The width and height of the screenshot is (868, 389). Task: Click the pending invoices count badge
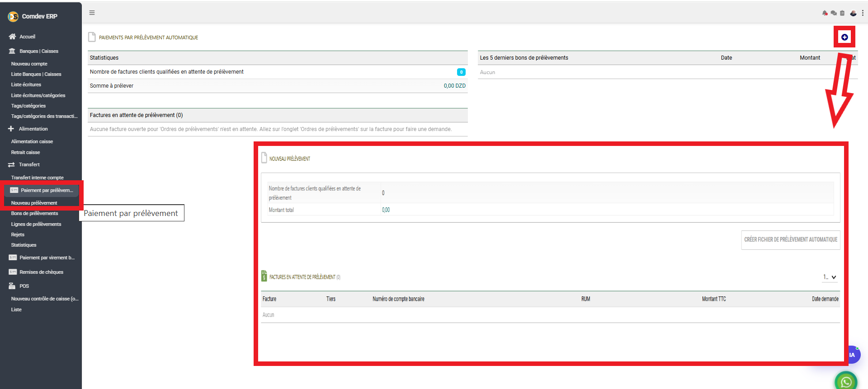(461, 72)
